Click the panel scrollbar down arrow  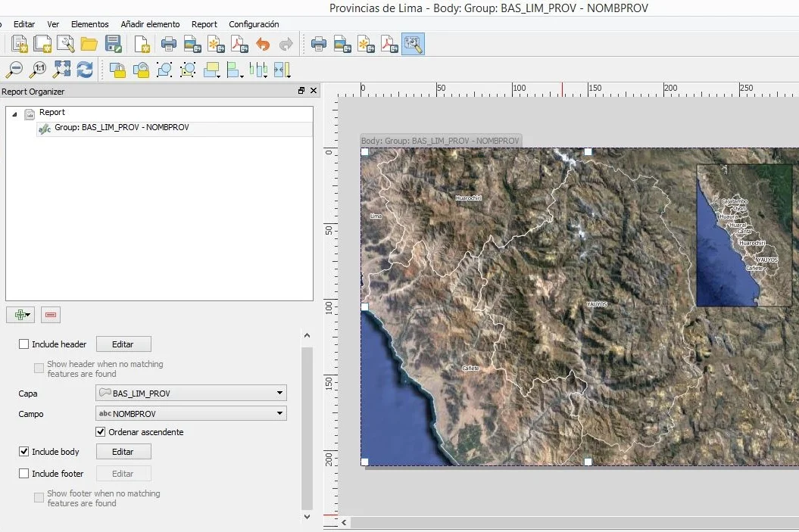pyautogui.click(x=307, y=516)
